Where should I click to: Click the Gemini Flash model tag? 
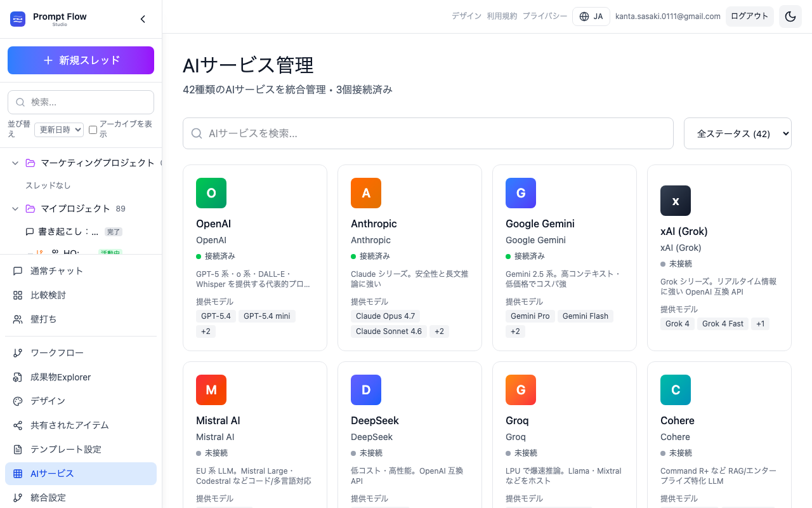tap(585, 316)
